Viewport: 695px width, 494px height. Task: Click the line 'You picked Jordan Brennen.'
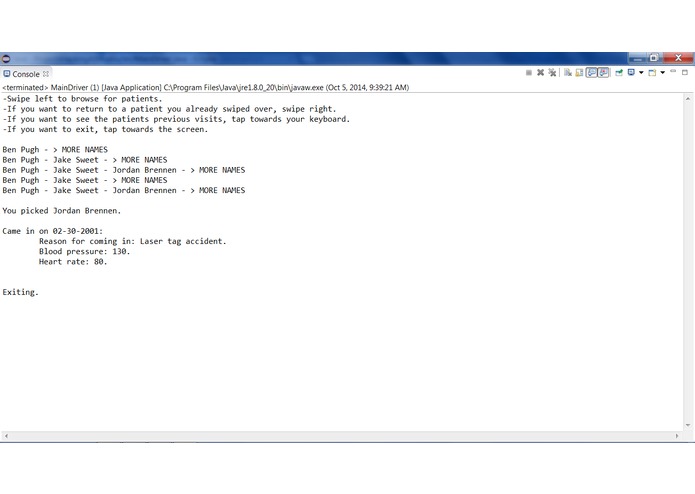click(x=62, y=211)
